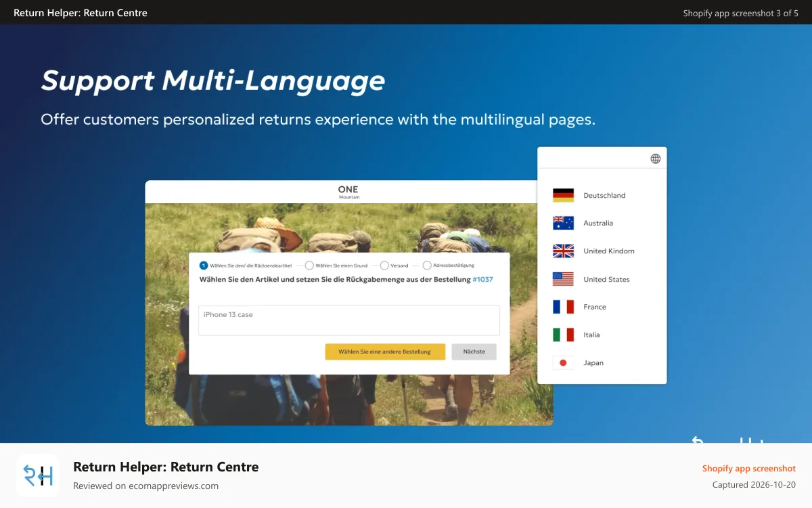Click the ONE Mountain store logo
The image size is (812, 508).
(348, 192)
